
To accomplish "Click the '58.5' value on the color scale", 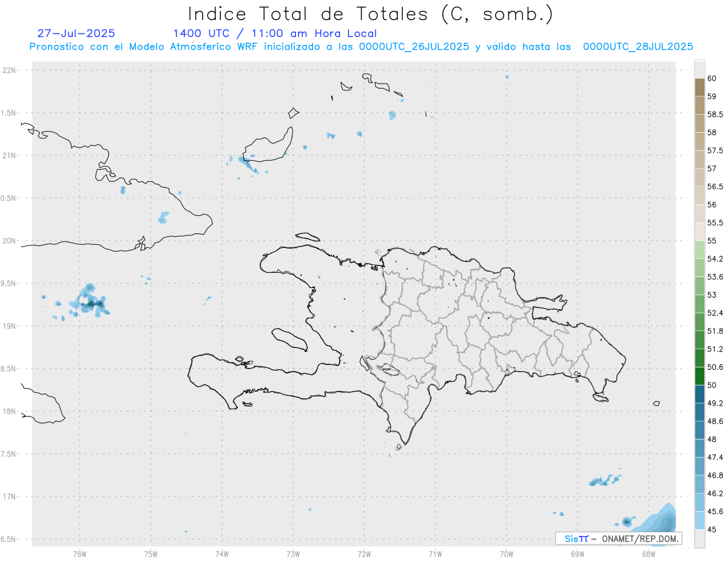I will pyautogui.click(x=715, y=115).
